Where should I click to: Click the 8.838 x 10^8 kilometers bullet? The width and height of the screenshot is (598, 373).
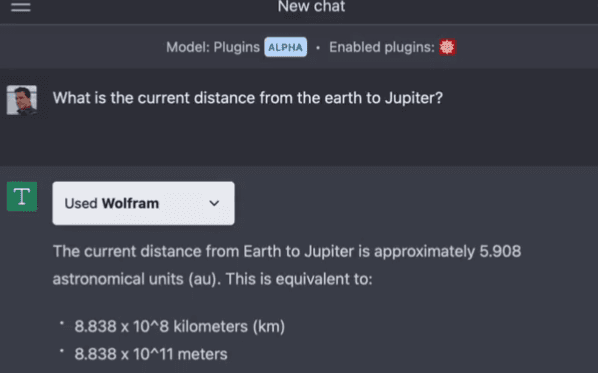click(x=180, y=326)
